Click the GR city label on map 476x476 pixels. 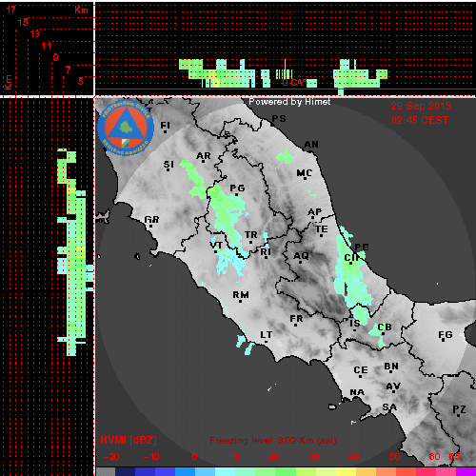(151, 220)
